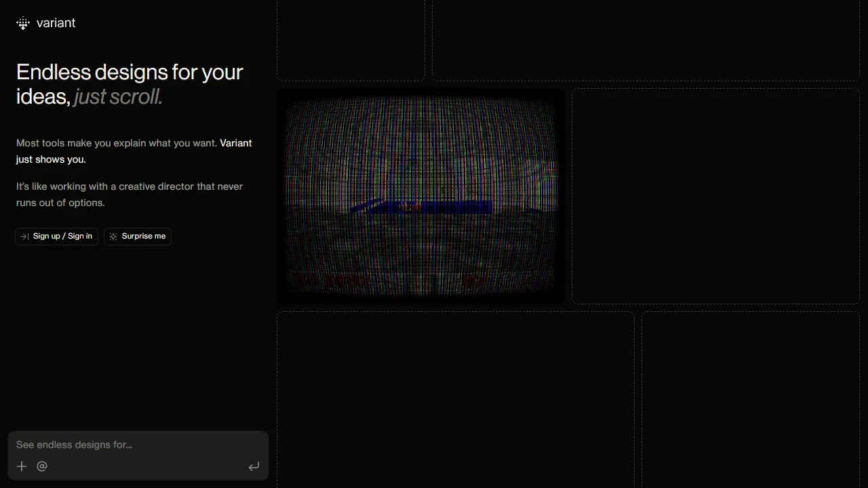Viewport: 868px width, 488px height.
Task: Click the Surprise me button
Action: [x=138, y=236]
